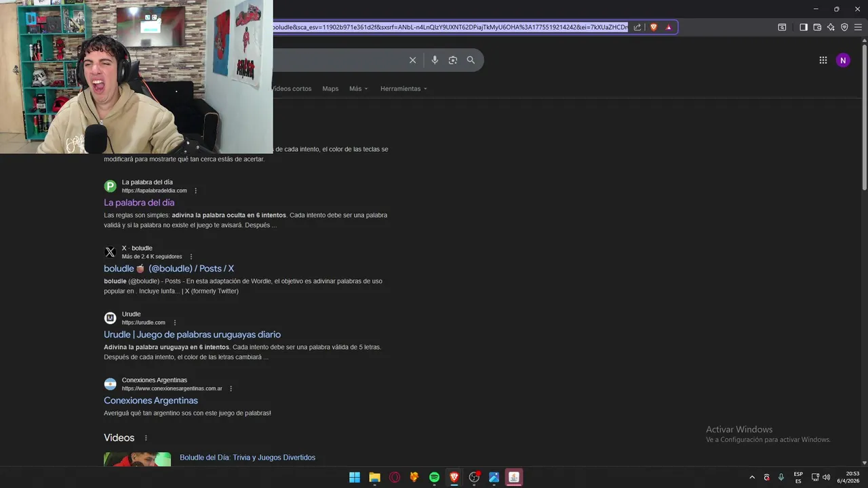Click the https://lapalabradeldia.com URL text
Viewport: 868px width, 488px height.
[155, 191]
